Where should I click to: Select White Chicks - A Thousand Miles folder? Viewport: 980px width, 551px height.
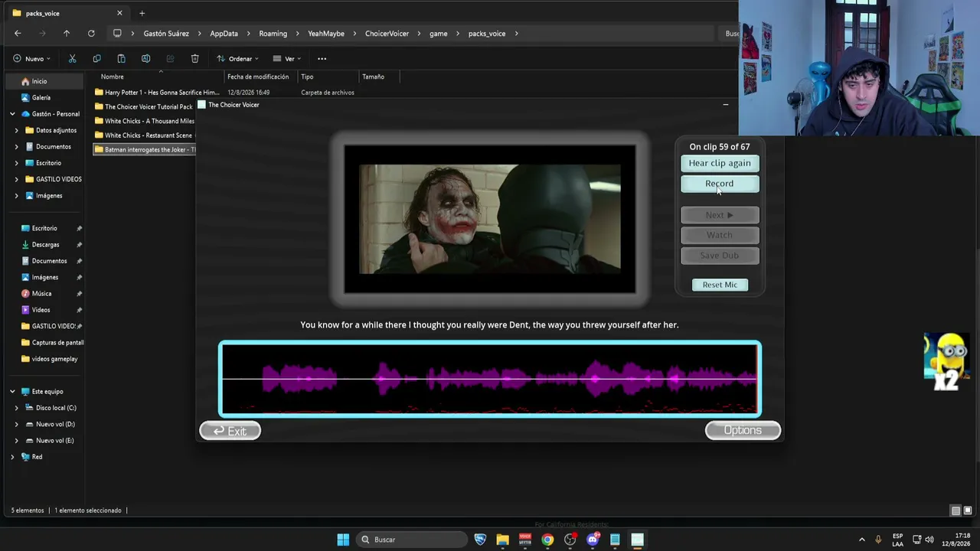pyautogui.click(x=145, y=121)
